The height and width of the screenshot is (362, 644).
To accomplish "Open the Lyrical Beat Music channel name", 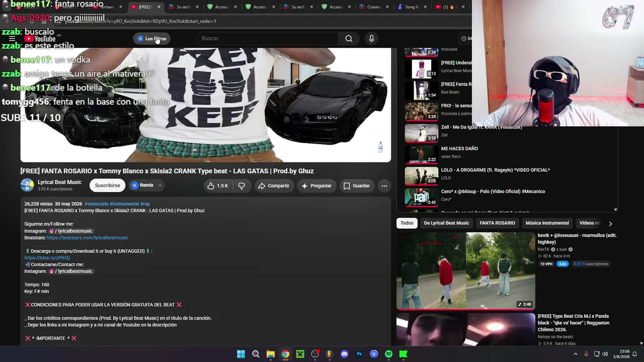I will tap(59, 183).
